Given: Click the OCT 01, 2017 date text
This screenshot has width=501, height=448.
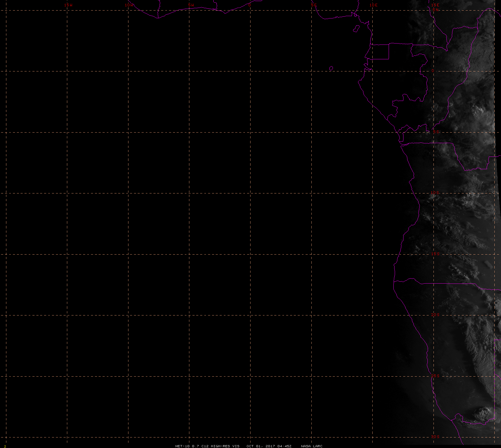Looking at the screenshot, I should click(x=261, y=446).
